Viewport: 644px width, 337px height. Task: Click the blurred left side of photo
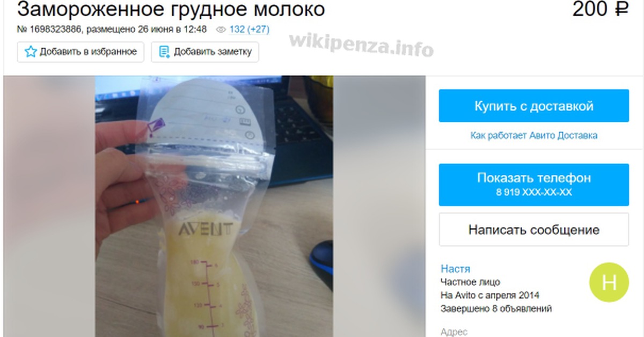(49, 206)
